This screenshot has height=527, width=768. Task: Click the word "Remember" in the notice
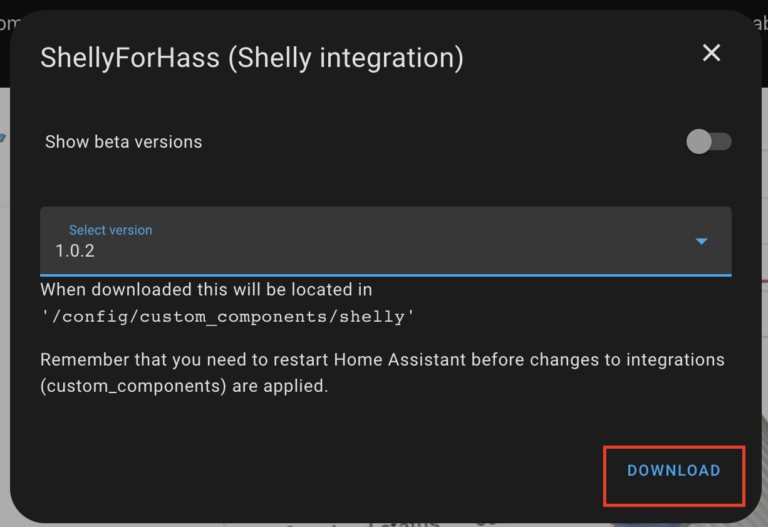coord(78,359)
